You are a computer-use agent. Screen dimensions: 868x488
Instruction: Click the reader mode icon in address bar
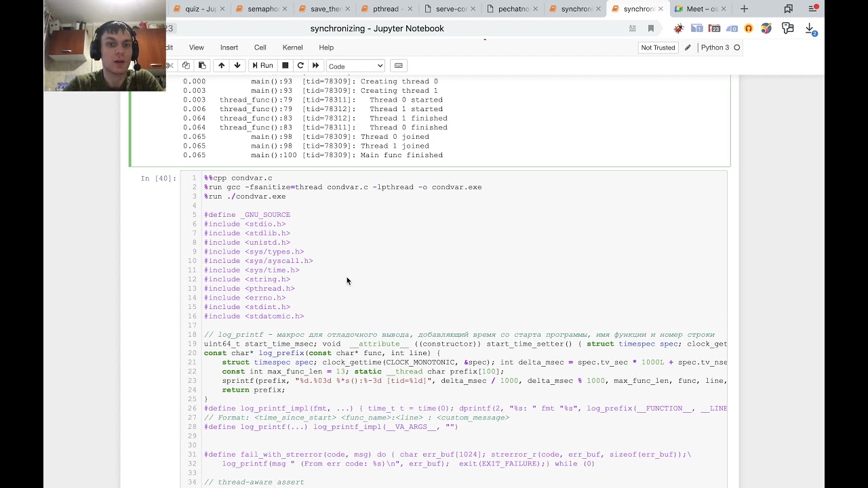point(633,28)
